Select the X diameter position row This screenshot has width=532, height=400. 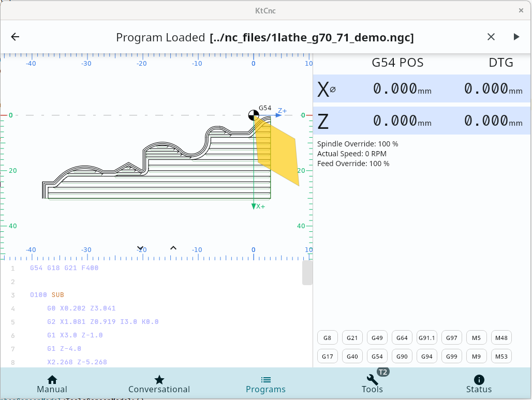click(x=422, y=89)
